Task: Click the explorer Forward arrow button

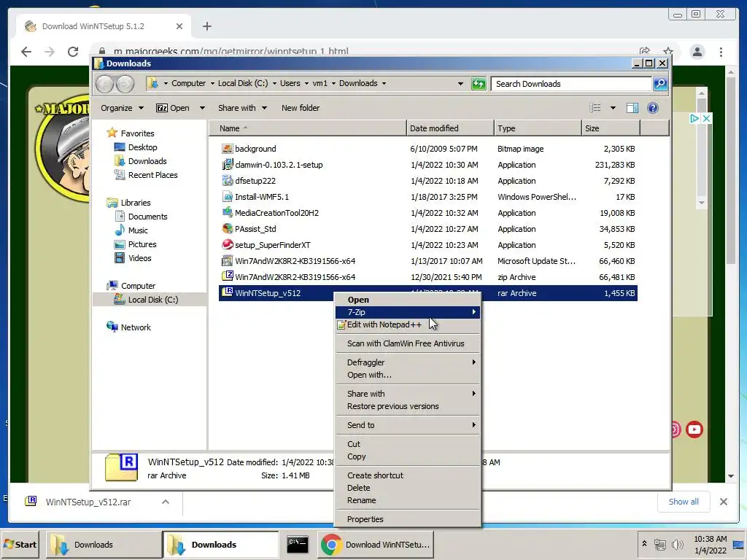Action: click(125, 84)
